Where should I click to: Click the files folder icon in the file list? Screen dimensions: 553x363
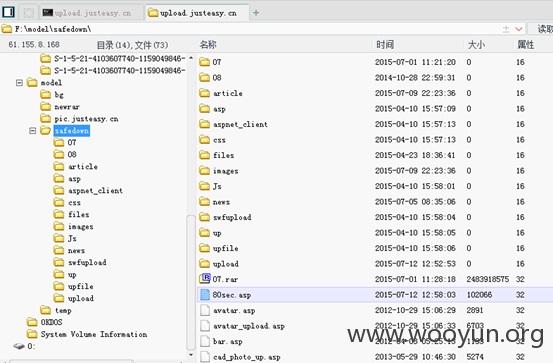coord(204,155)
